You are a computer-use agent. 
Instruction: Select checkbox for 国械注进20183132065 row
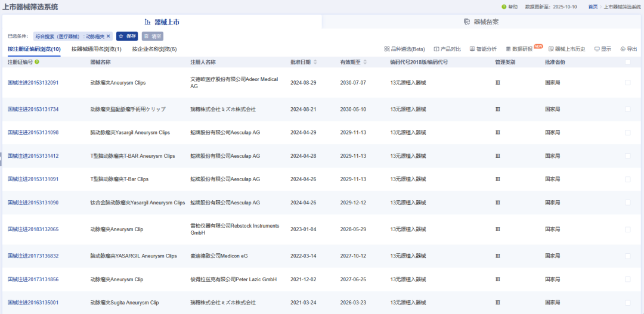627,229
